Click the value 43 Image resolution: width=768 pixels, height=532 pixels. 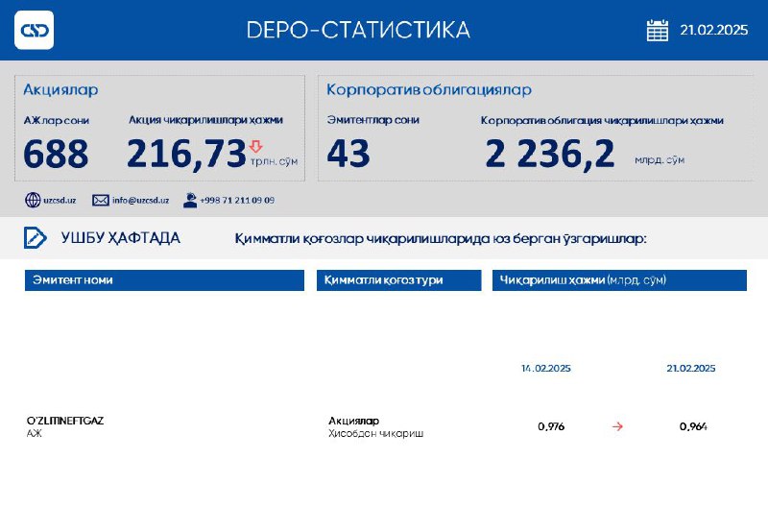coord(348,154)
